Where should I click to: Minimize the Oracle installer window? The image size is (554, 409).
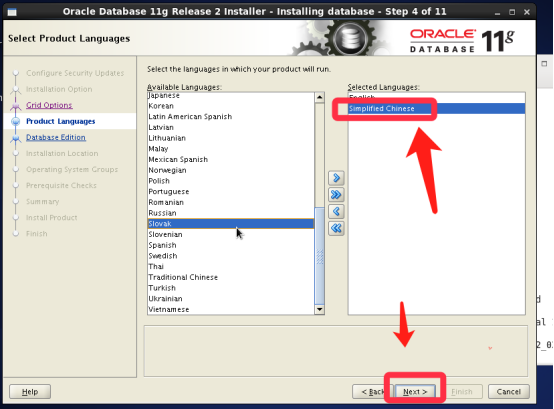[x=497, y=12]
